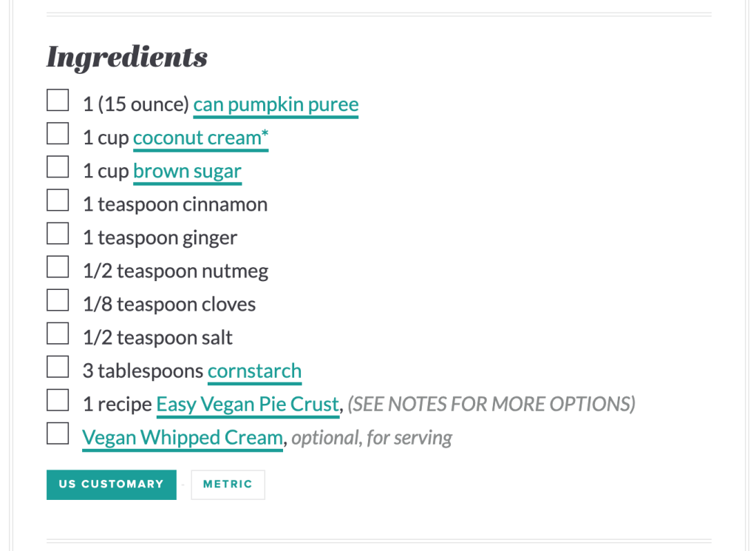
Task: Open the brown sugar link
Action: pyautogui.click(x=187, y=171)
